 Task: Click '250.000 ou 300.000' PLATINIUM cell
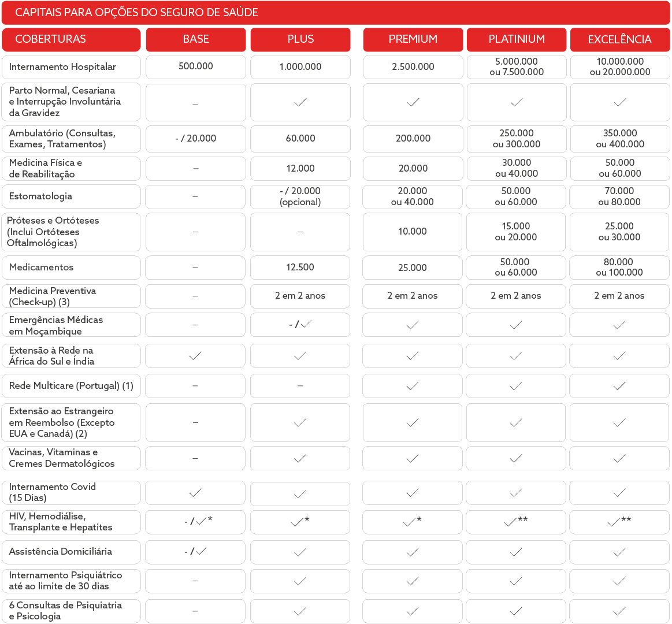pos(517,139)
